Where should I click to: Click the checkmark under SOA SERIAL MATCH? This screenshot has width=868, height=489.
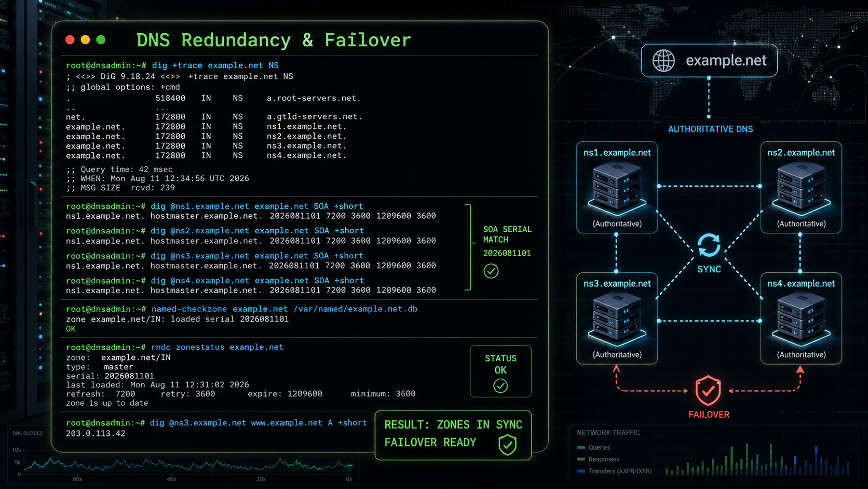tap(491, 271)
